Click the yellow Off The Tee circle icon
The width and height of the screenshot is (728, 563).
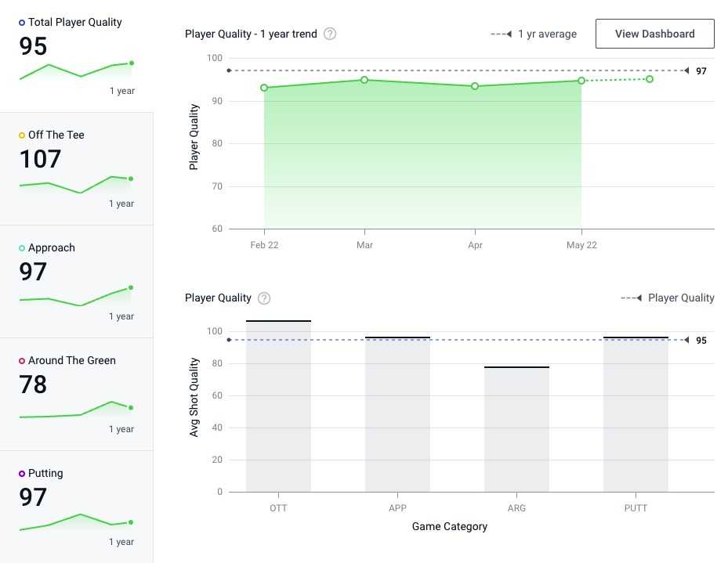pyautogui.click(x=22, y=135)
